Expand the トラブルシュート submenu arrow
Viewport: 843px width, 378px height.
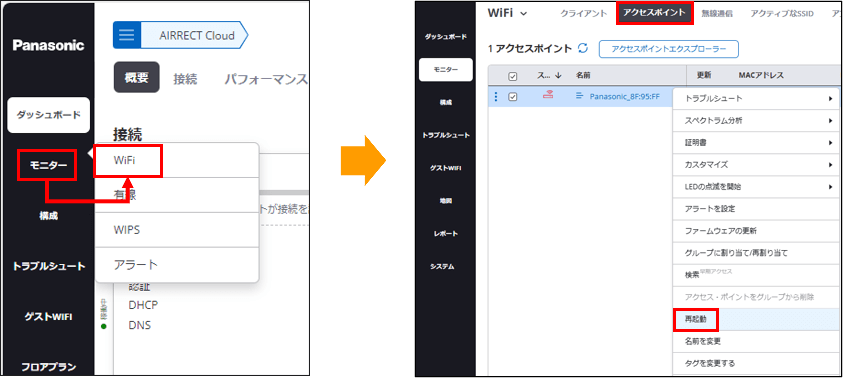831,98
